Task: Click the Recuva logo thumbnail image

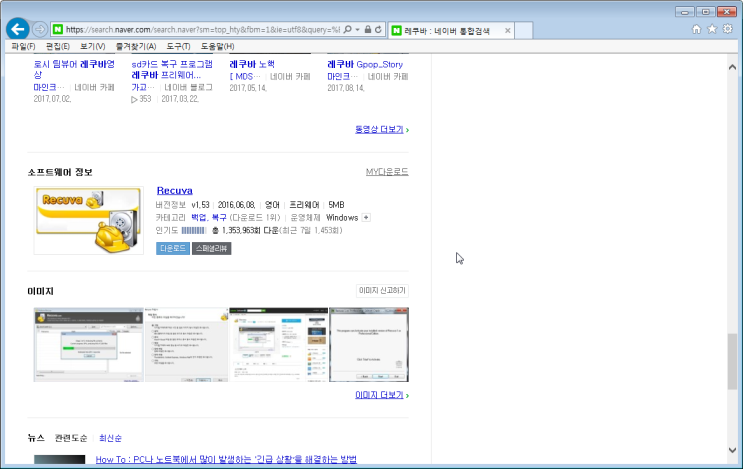Action: pyautogui.click(x=89, y=220)
